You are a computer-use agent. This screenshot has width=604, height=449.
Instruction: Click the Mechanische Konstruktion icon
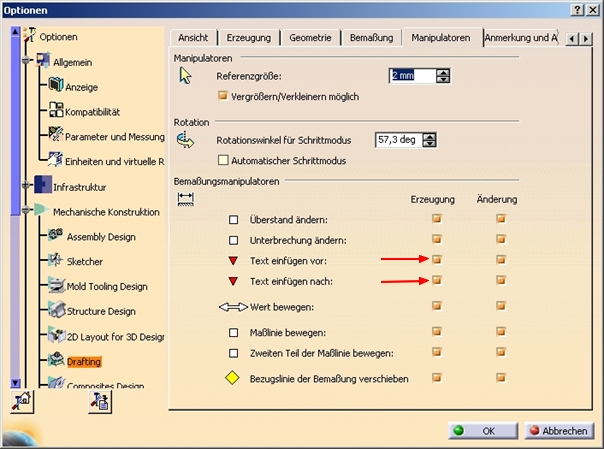point(41,209)
